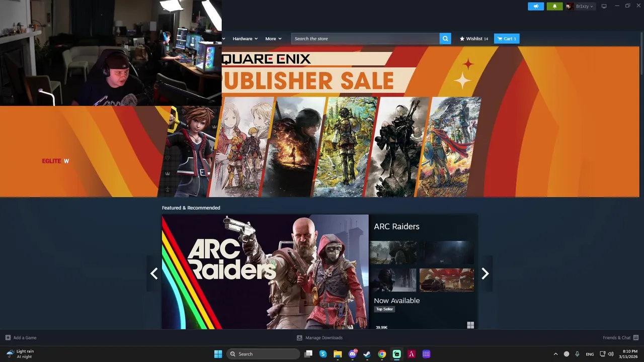This screenshot has width=644, height=362.
Task: Click the Windows platform icon on ARC Raiders
Action: pyautogui.click(x=470, y=325)
